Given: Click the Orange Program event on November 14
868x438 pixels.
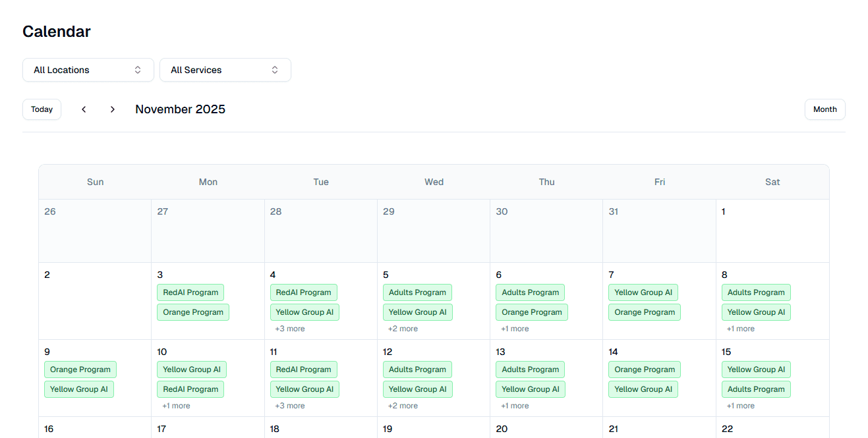Looking at the screenshot, I should pos(644,369).
